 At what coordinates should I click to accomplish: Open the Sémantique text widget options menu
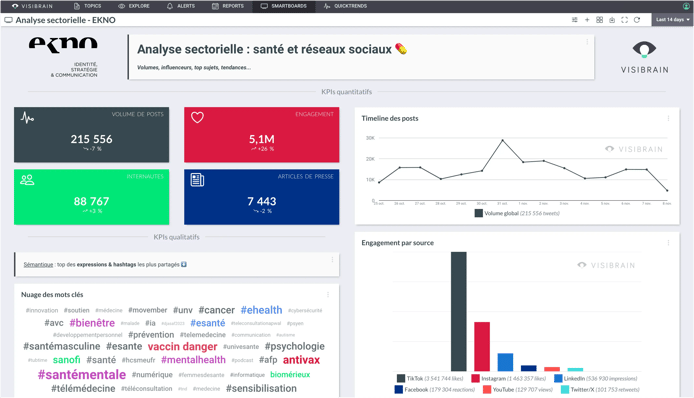point(332,260)
